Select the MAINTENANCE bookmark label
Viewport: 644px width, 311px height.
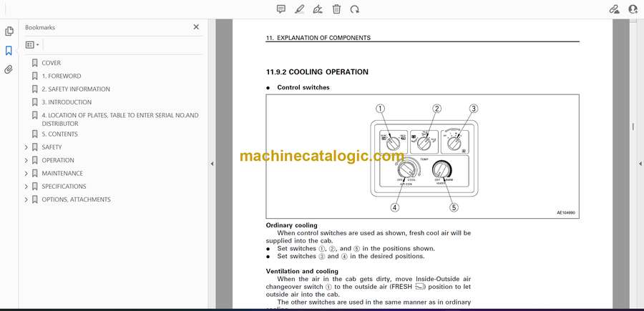[62, 174]
